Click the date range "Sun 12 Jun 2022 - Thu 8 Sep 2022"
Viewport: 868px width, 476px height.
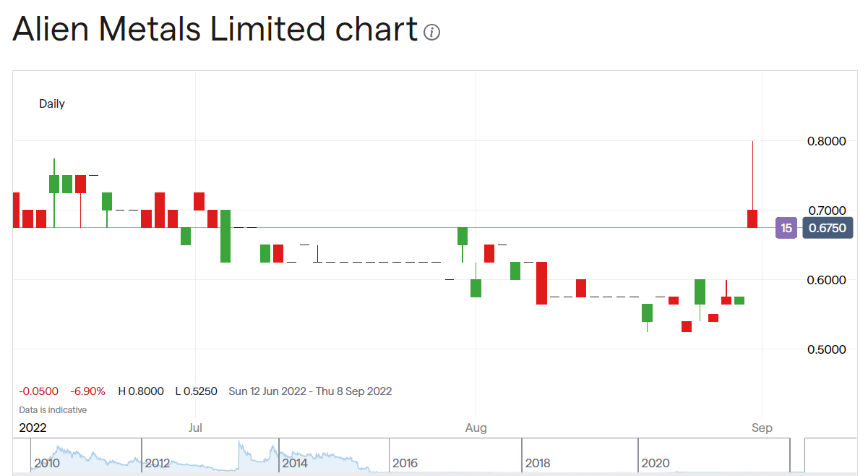coord(310,391)
